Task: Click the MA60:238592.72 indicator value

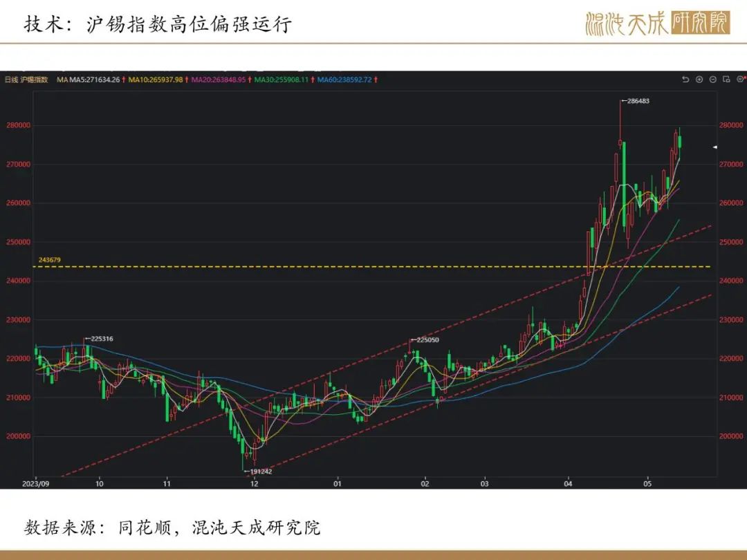Action: [x=344, y=80]
